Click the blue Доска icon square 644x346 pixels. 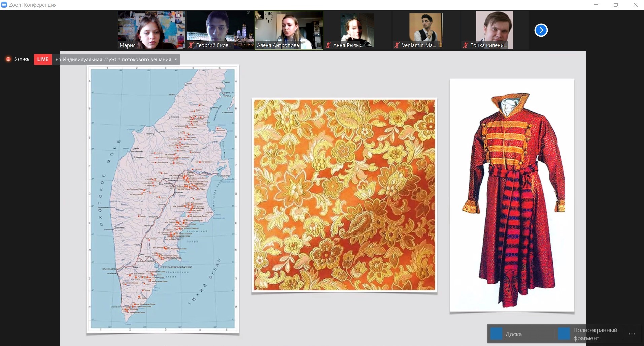[x=496, y=334]
